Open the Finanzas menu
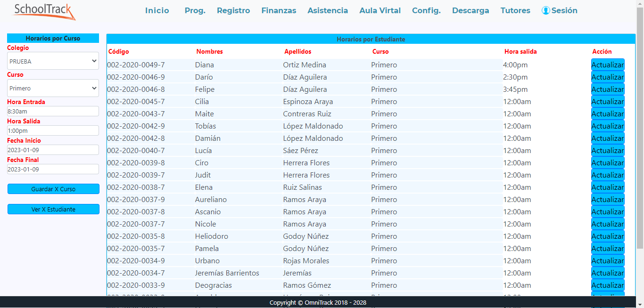Viewport: 644px width, 308px height. [279, 10]
